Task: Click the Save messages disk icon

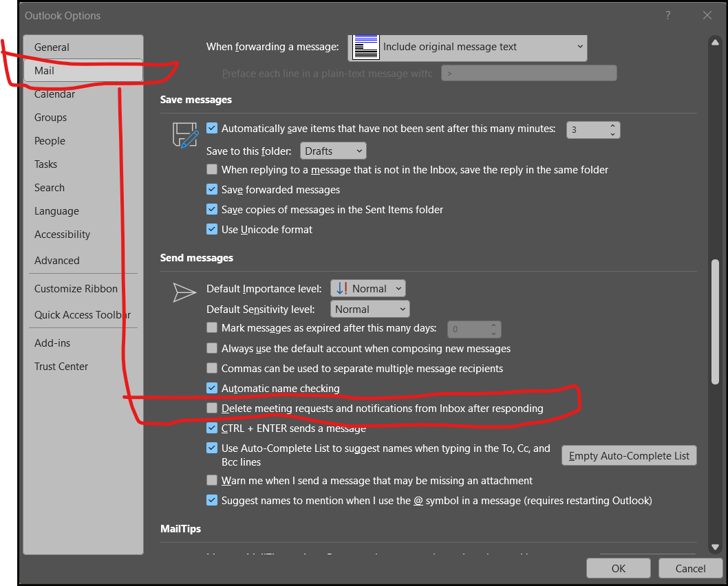Action: 185,135
